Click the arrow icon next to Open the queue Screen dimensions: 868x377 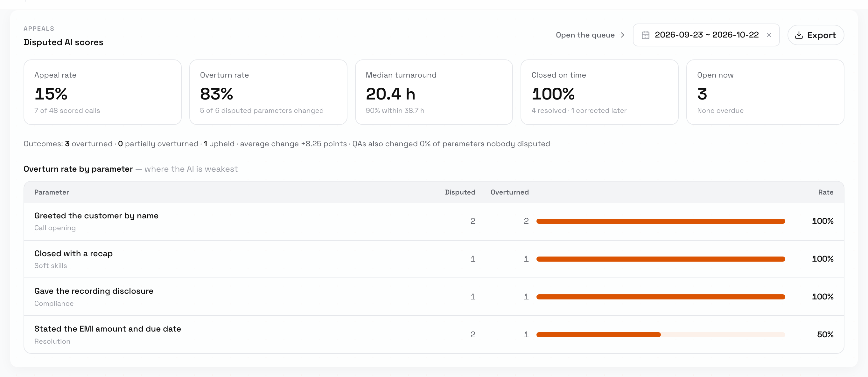[622, 35]
